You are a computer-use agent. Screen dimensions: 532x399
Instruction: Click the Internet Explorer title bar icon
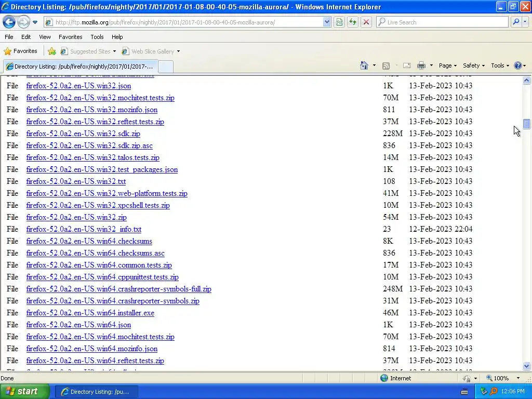5,7
